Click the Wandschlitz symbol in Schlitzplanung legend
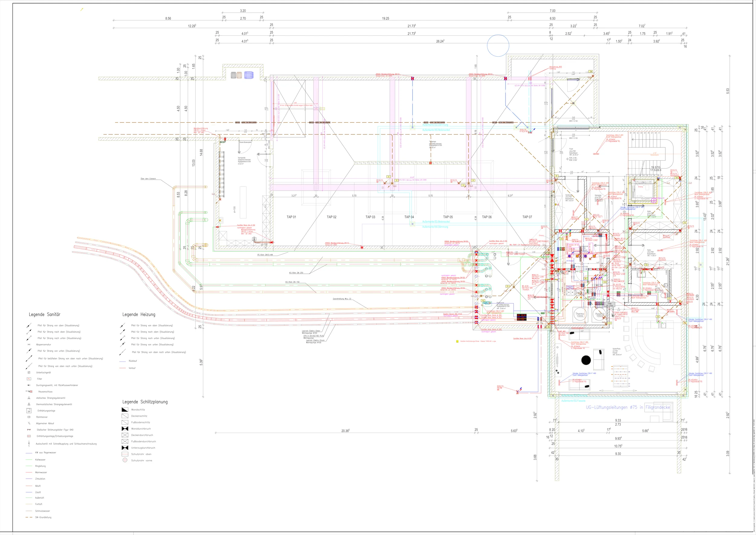Screen dimensions: 756x535 pyautogui.click(x=125, y=409)
